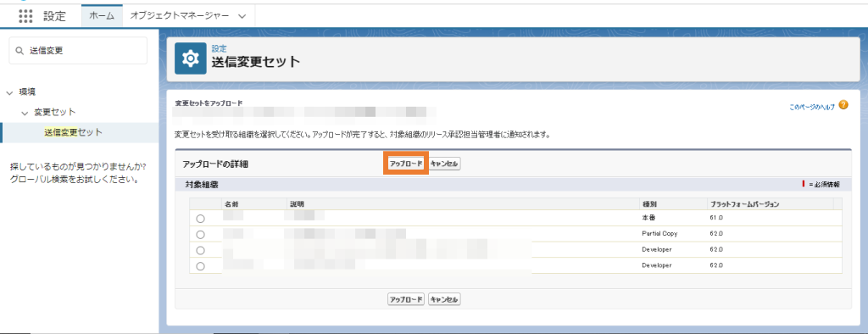This screenshot has height=334, width=868.
Task: Select the last Developer organization radio button
Action: tap(200, 266)
